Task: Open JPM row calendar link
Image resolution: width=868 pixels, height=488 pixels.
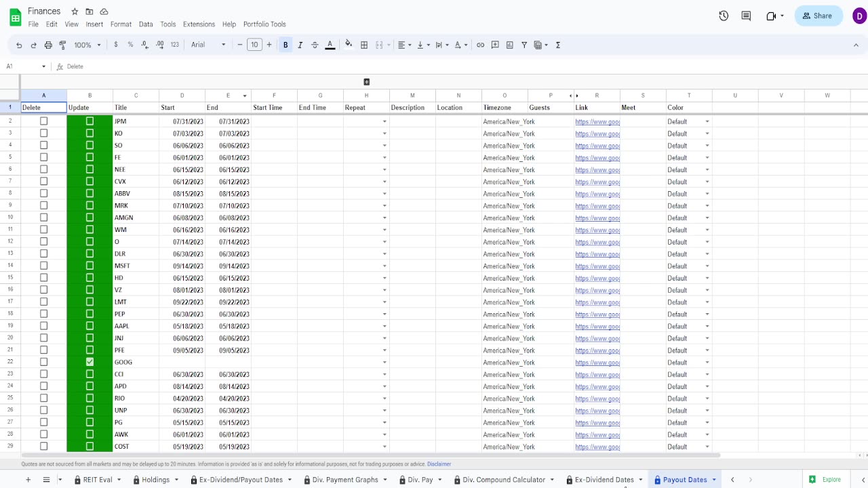Action: point(597,121)
